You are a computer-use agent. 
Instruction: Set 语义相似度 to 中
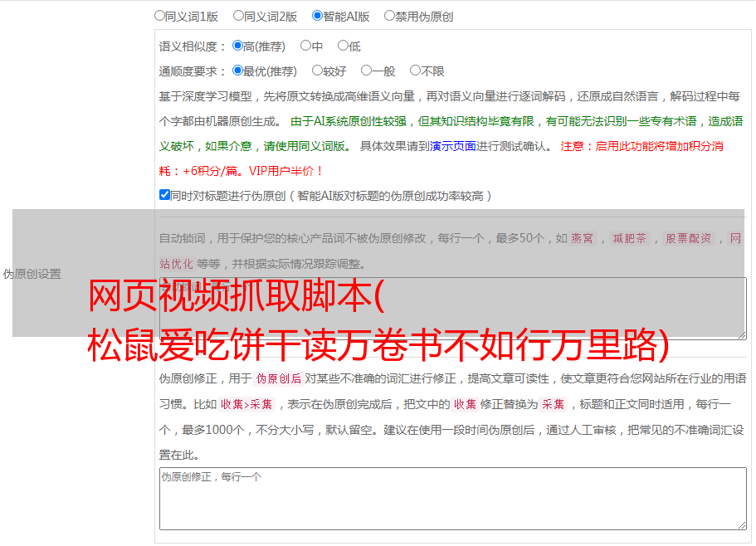coord(306,46)
